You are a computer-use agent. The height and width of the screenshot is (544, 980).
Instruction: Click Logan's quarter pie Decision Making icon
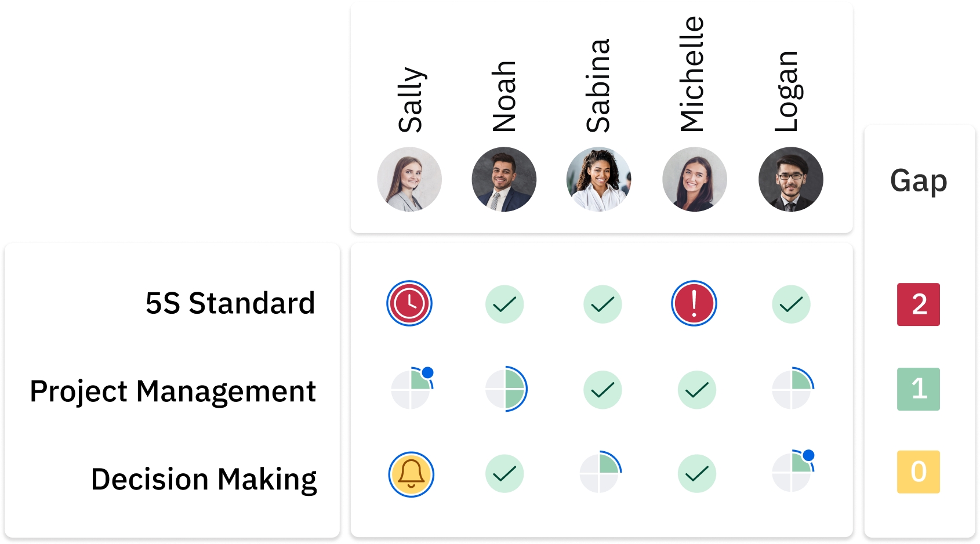point(792,472)
